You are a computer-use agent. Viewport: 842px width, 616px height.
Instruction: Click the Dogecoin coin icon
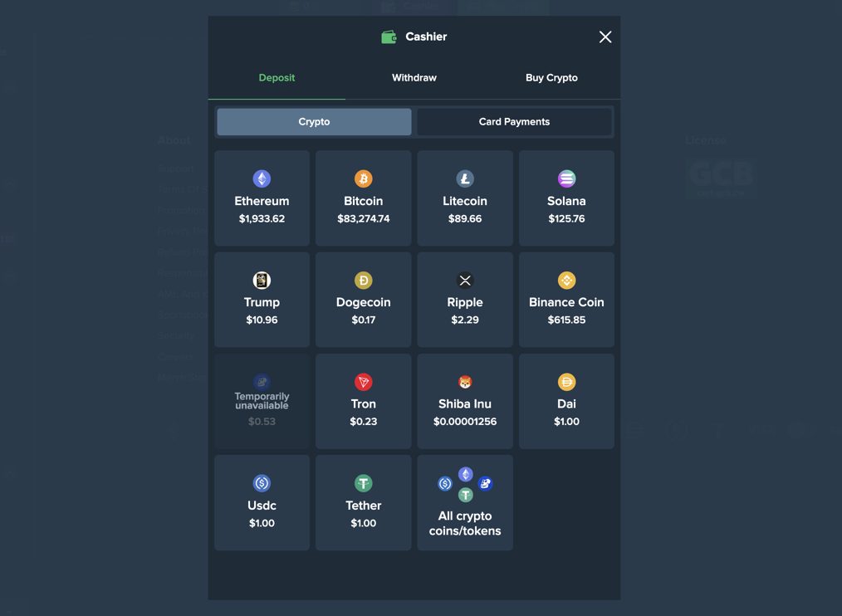click(364, 280)
